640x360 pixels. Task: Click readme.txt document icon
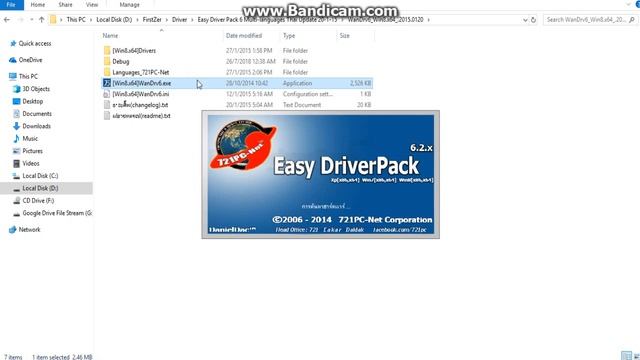click(107, 116)
